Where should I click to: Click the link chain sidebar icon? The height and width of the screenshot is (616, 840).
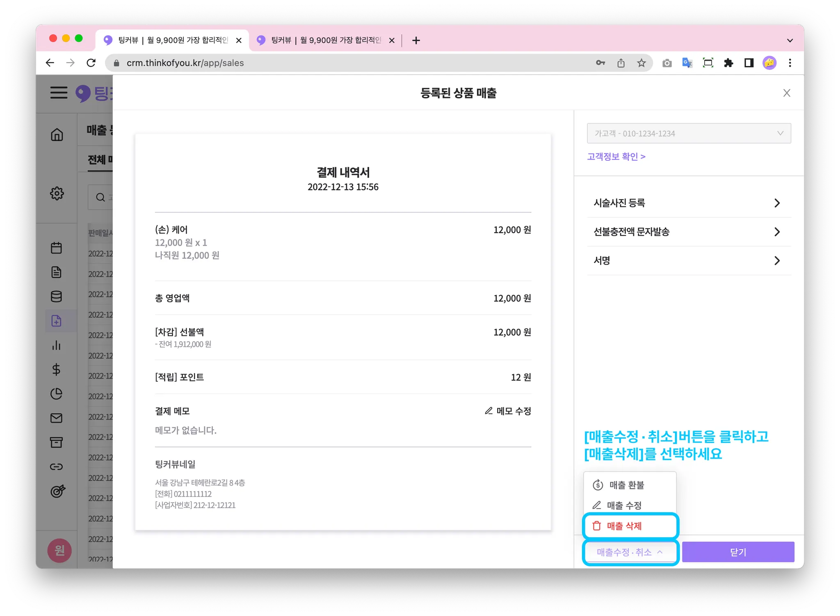click(x=57, y=467)
